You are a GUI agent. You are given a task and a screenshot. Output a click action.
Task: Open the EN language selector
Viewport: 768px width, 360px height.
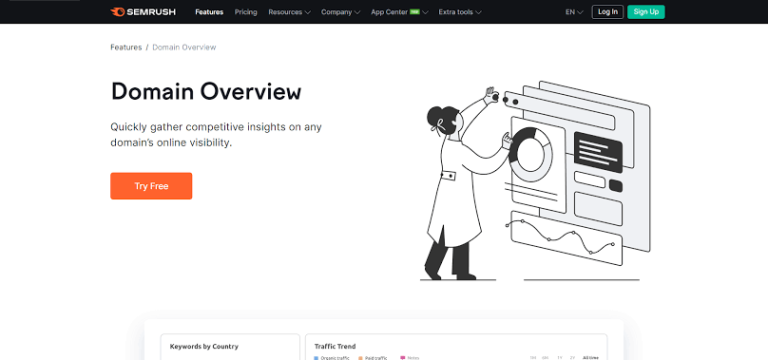(x=574, y=12)
